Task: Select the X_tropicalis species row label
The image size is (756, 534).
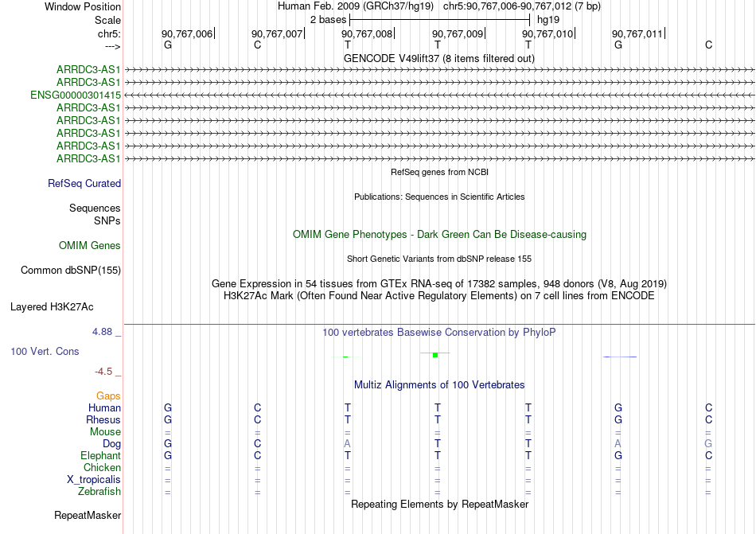Action: (x=94, y=480)
